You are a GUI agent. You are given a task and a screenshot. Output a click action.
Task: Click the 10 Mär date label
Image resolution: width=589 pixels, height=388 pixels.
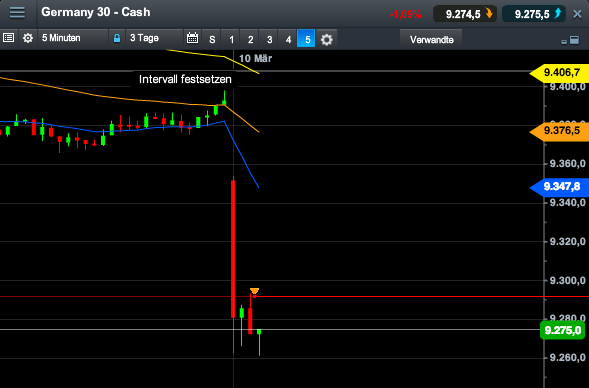click(x=255, y=59)
